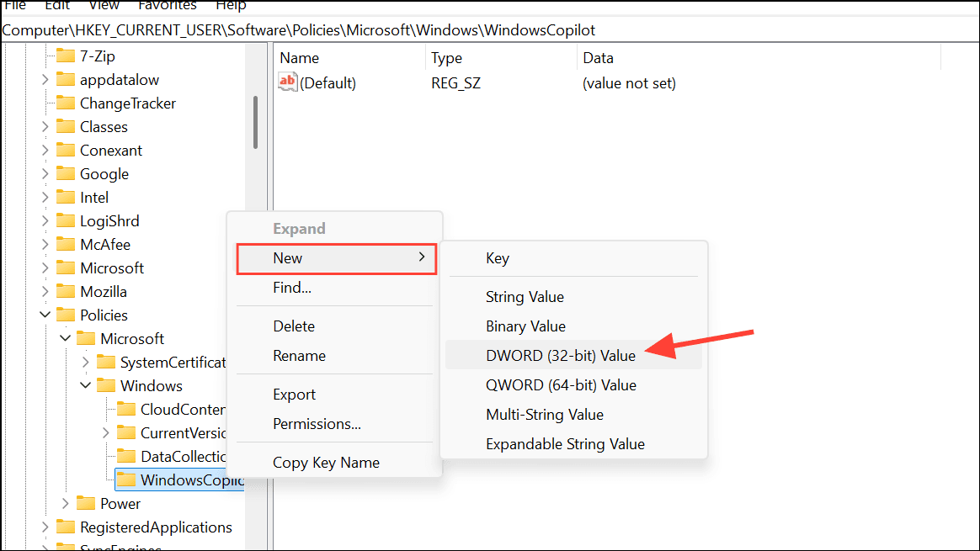980x551 pixels.
Task: Click the 7-Zip folder icon
Action: pyautogui.click(x=66, y=56)
